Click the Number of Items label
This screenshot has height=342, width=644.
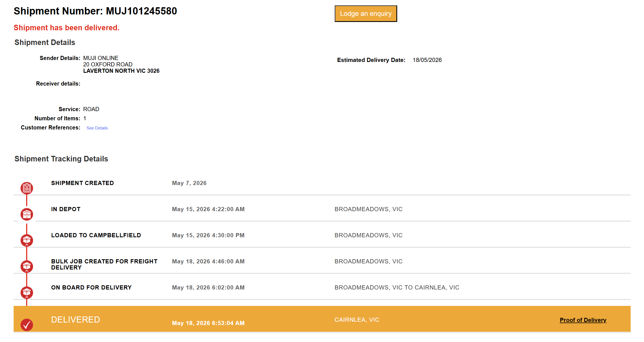pos(58,118)
